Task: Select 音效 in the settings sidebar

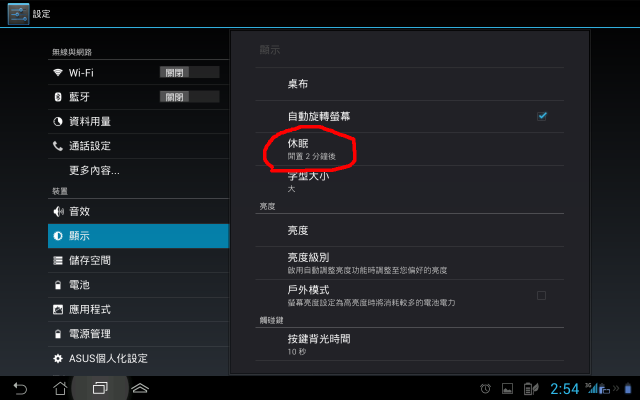Action: tap(138, 211)
